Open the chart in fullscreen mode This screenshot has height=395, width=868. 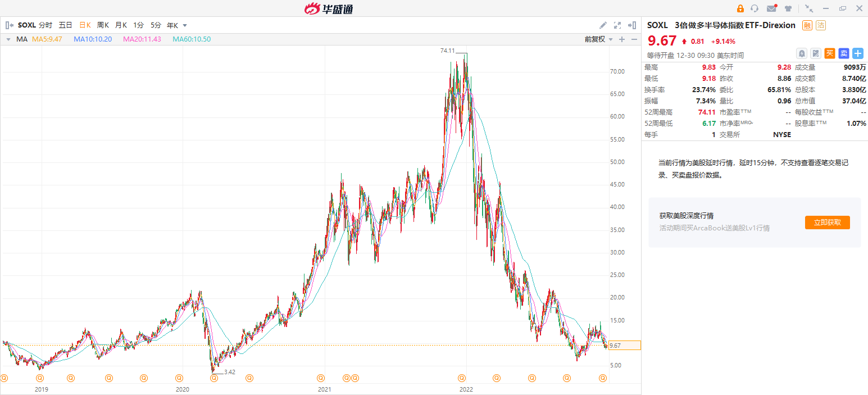tap(617, 25)
